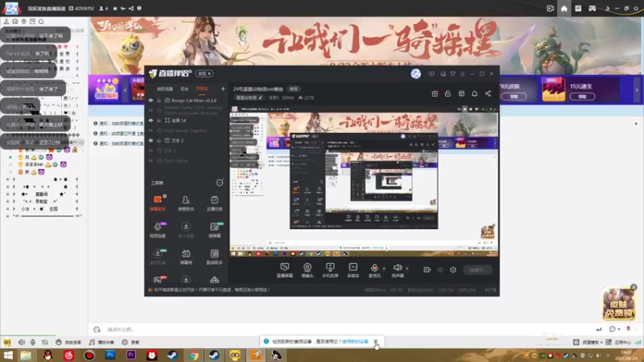Click the search icon in YY left panel
The image size is (644, 362).
pyautogui.click(x=41, y=22)
